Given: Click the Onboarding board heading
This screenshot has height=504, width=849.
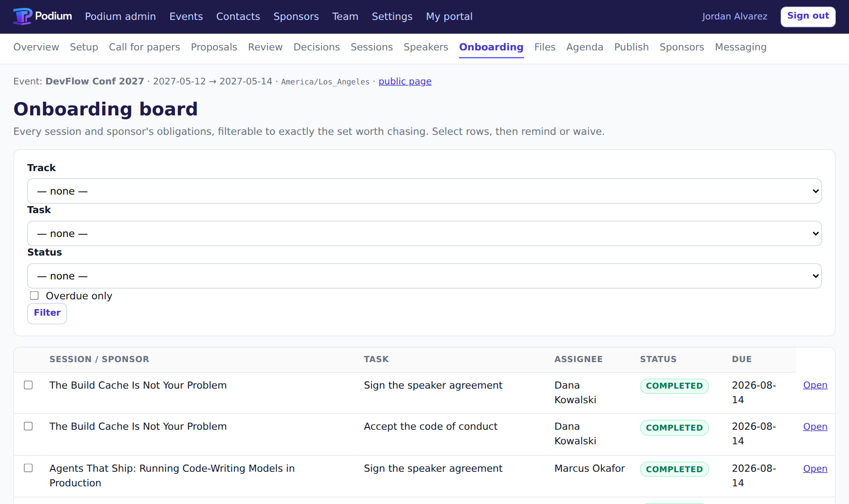Looking at the screenshot, I should [106, 109].
